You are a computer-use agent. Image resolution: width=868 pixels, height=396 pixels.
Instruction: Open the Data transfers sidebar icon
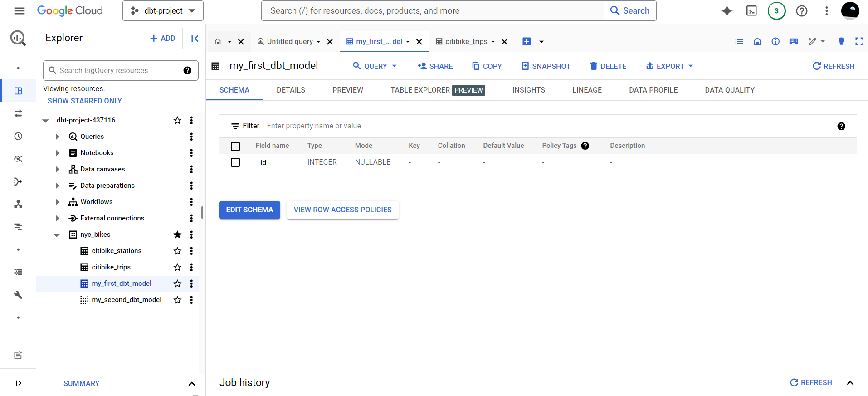pyautogui.click(x=18, y=113)
